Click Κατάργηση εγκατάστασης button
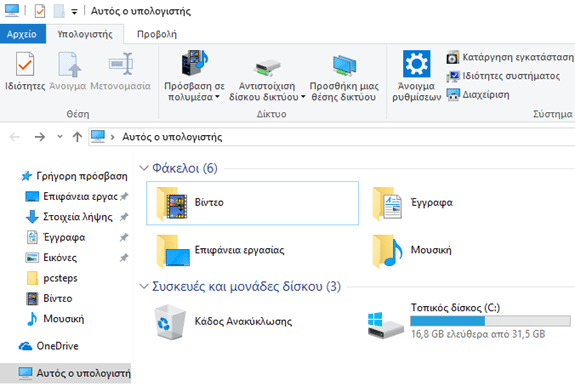The image size is (575, 386). coord(510,58)
